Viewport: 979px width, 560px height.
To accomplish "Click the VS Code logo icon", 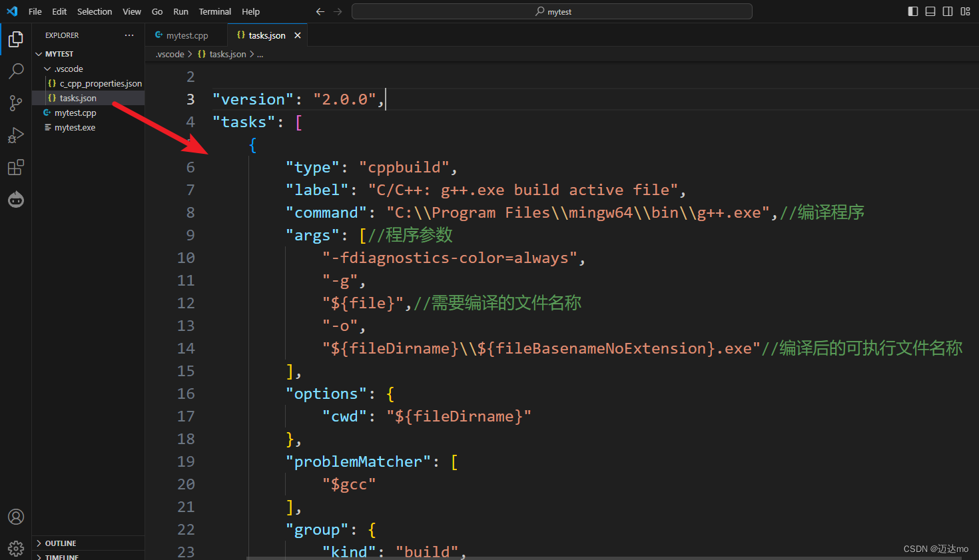I will coord(12,11).
